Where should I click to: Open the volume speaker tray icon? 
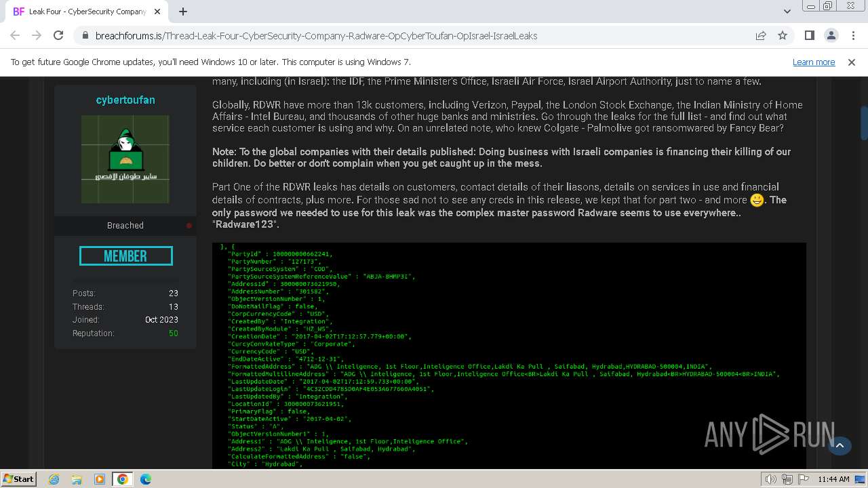[771, 479]
